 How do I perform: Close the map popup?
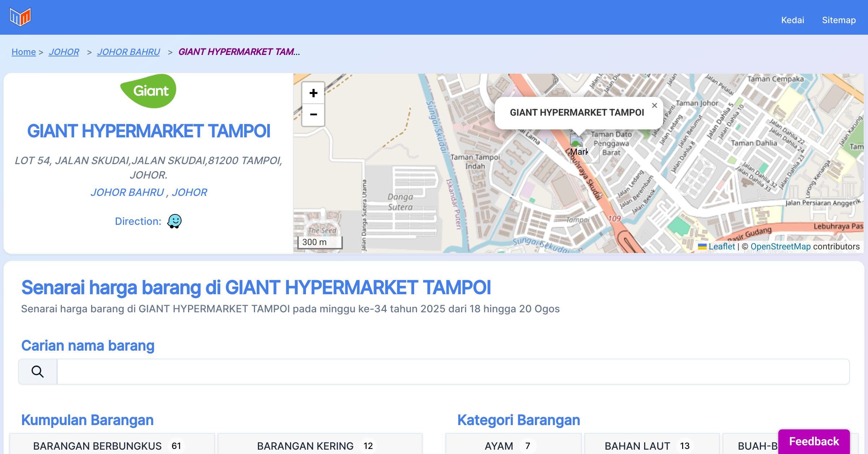click(654, 106)
